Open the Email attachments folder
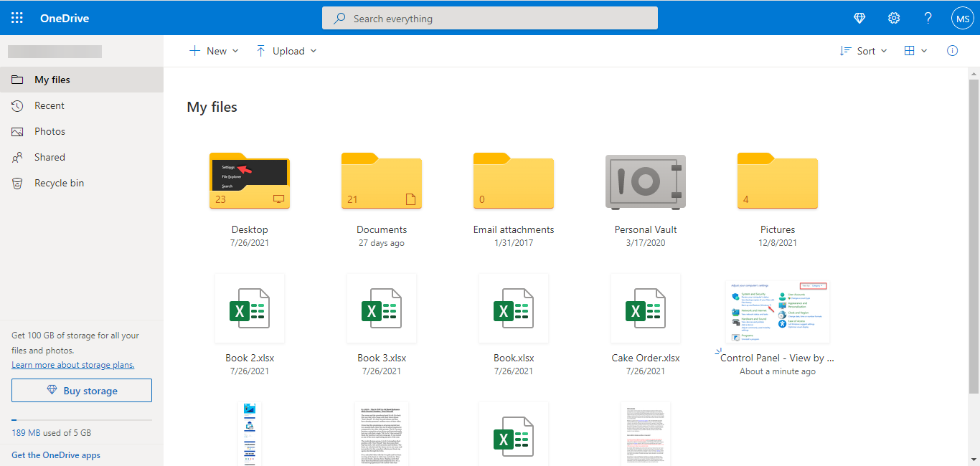This screenshot has width=980, height=466. coord(514,181)
